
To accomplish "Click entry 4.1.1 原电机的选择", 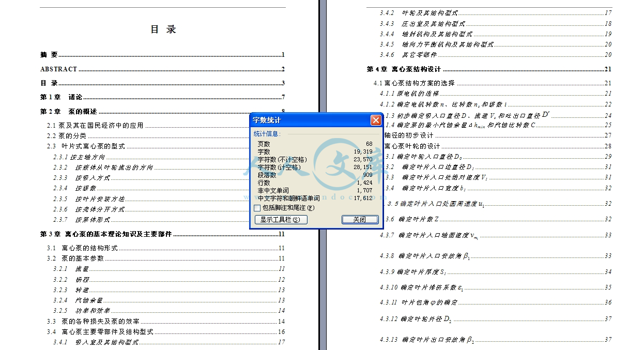I will (x=496, y=94).
